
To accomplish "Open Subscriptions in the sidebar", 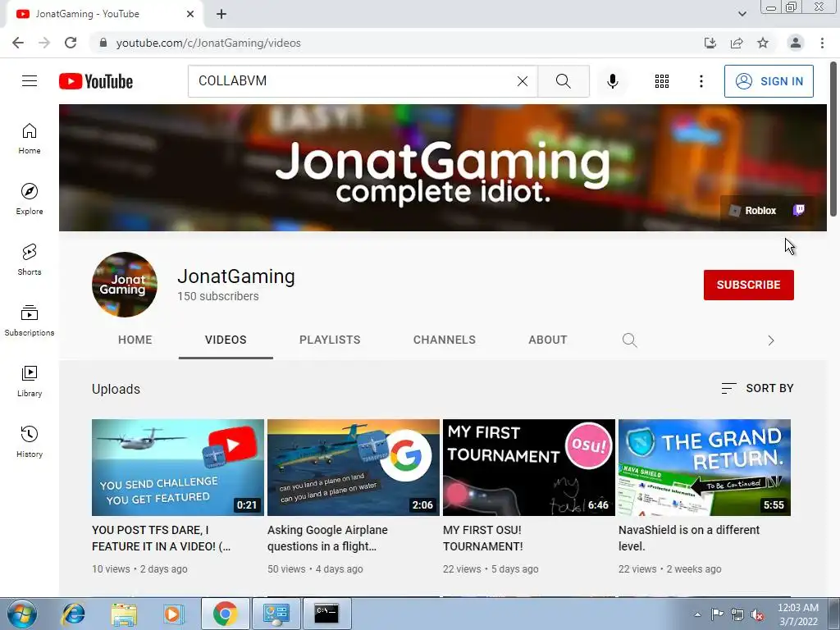I will [30, 321].
